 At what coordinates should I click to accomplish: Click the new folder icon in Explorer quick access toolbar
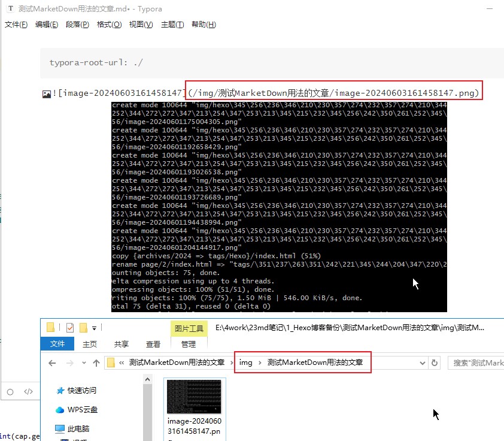[84, 327]
